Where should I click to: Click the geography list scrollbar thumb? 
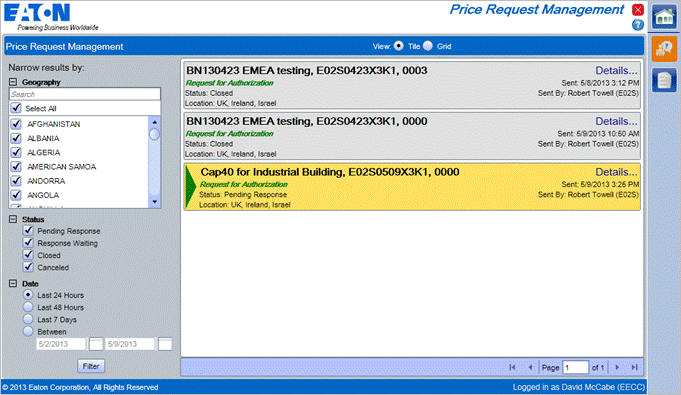pos(154,134)
